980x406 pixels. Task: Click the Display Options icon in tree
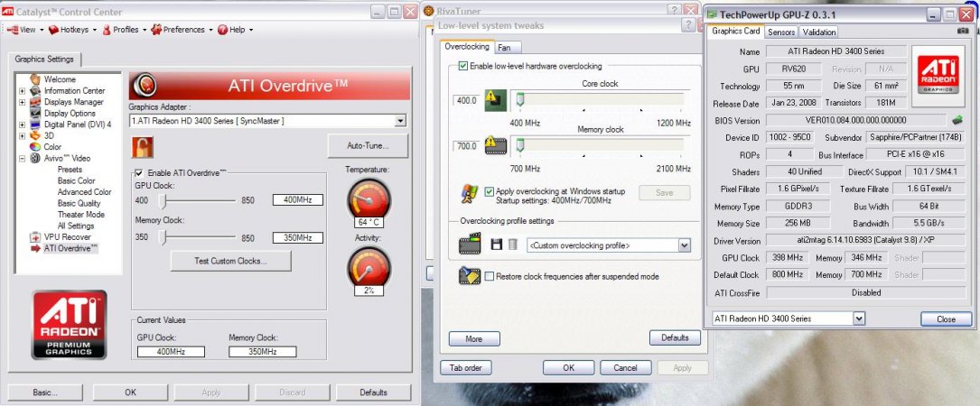click(35, 113)
